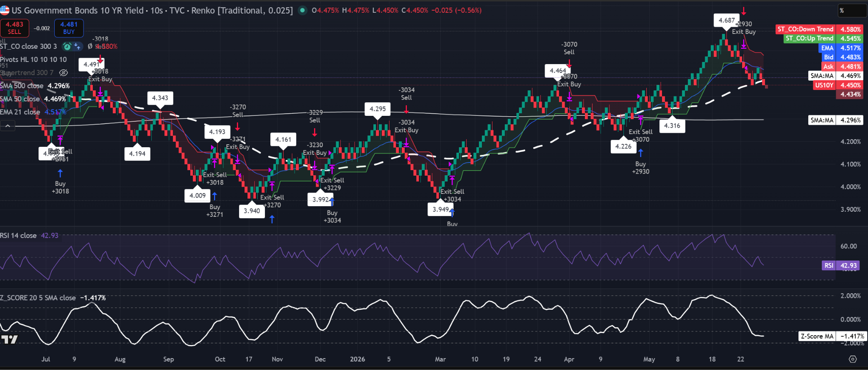Select the Pivots HL 10 10 10 10 legend
Viewport: 868px width, 370px height.
(33, 59)
